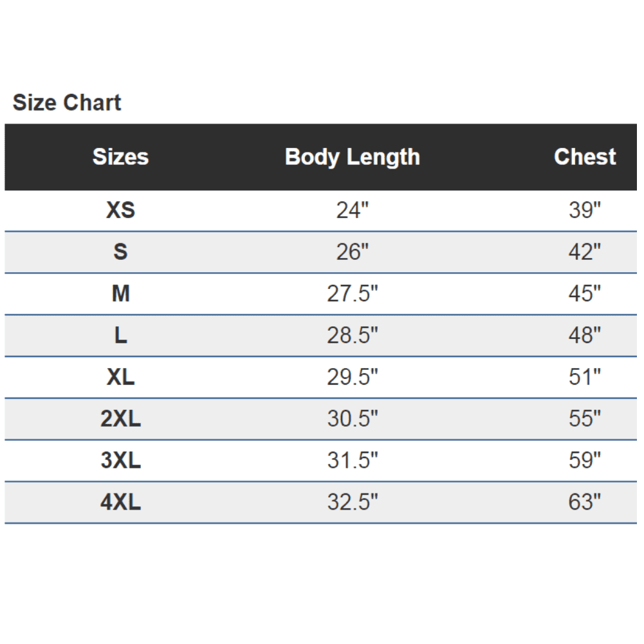Viewport: 644px width, 644px height.
Task: Select the Chest column header
Action: pyautogui.click(x=584, y=157)
